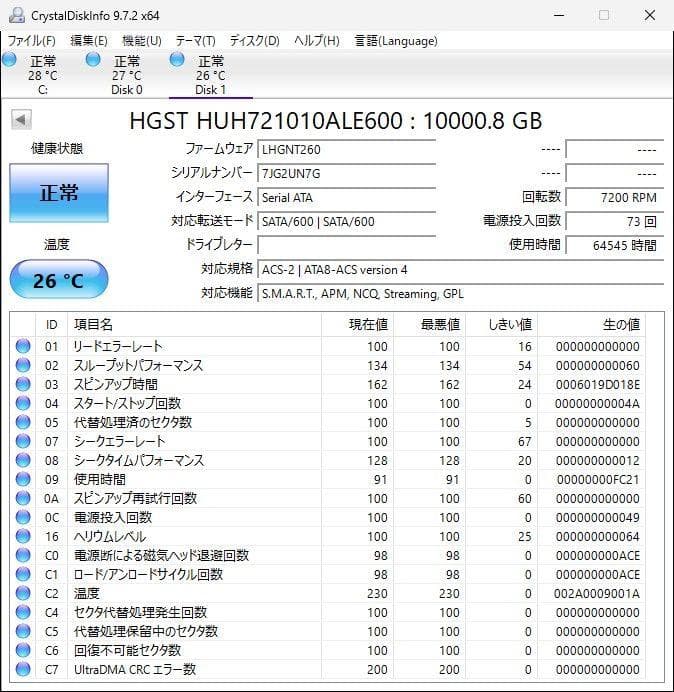
Task: Click raw value 000000000064 in helium row
Action: [x=598, y=536]
